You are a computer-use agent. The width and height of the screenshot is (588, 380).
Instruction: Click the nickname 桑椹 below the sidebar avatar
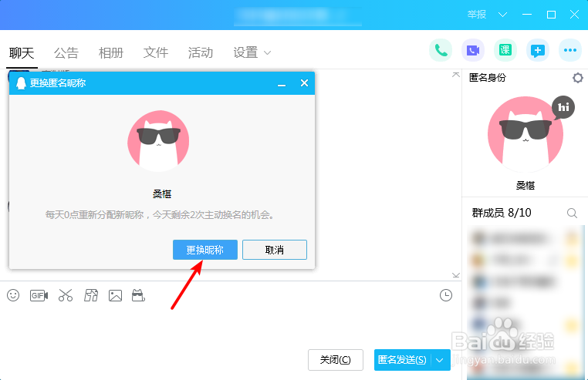point(525,185)
